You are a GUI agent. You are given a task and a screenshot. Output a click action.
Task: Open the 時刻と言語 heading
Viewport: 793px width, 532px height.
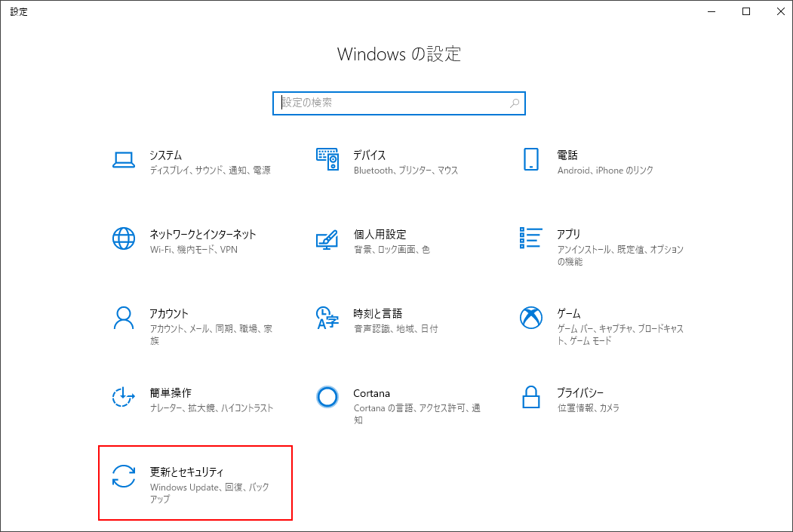(x=378, y=313)
